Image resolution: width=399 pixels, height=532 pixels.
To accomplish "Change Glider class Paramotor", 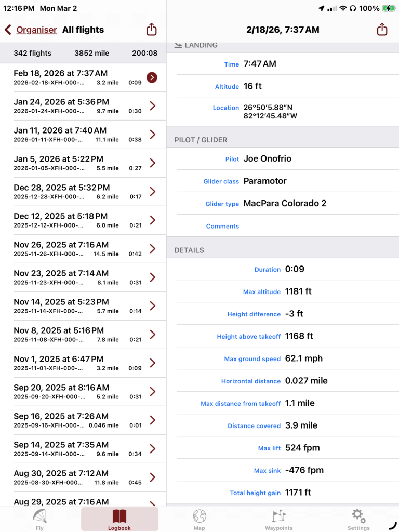I will (x=265, y=181).
